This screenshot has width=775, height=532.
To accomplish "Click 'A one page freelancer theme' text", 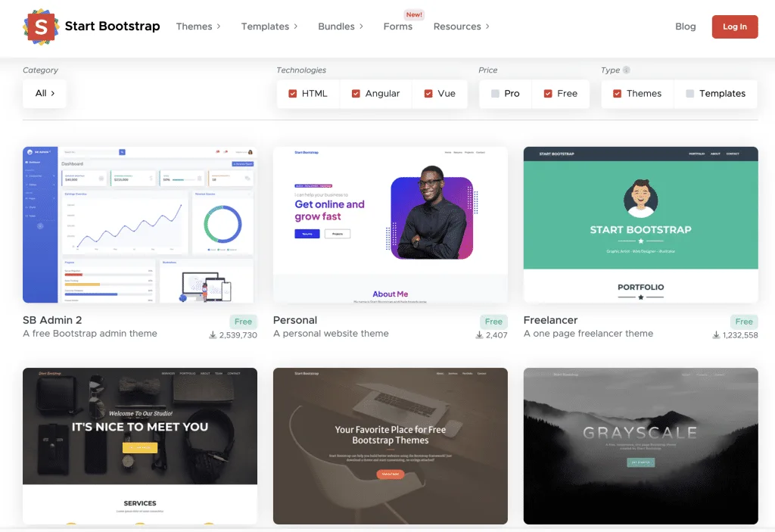I will tap(588, 333).
